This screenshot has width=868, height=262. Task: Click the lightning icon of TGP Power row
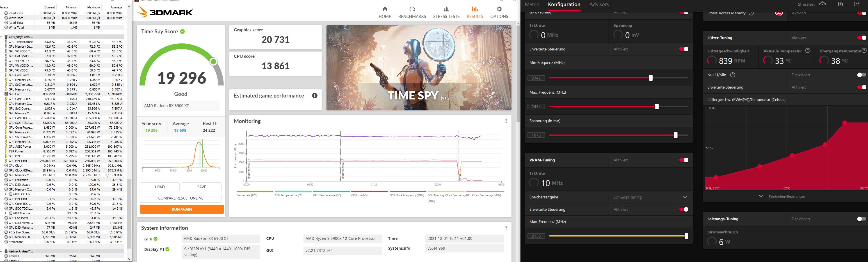pyautogui.click(x=6, y=151)
